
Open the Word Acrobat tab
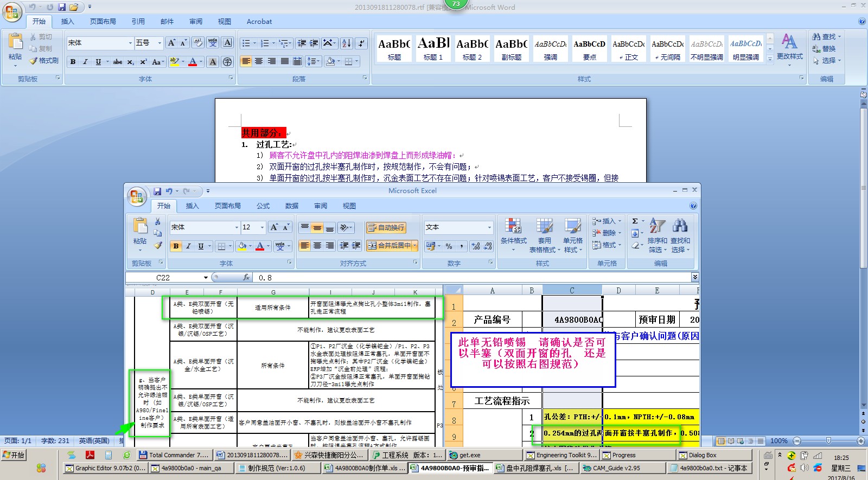click(x=259, y=22)
